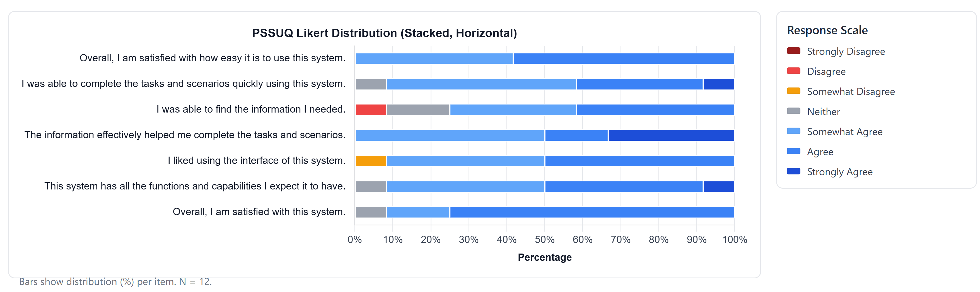
Task: Click the Strongly Disagree legend swatch
Action: [793, 51]
